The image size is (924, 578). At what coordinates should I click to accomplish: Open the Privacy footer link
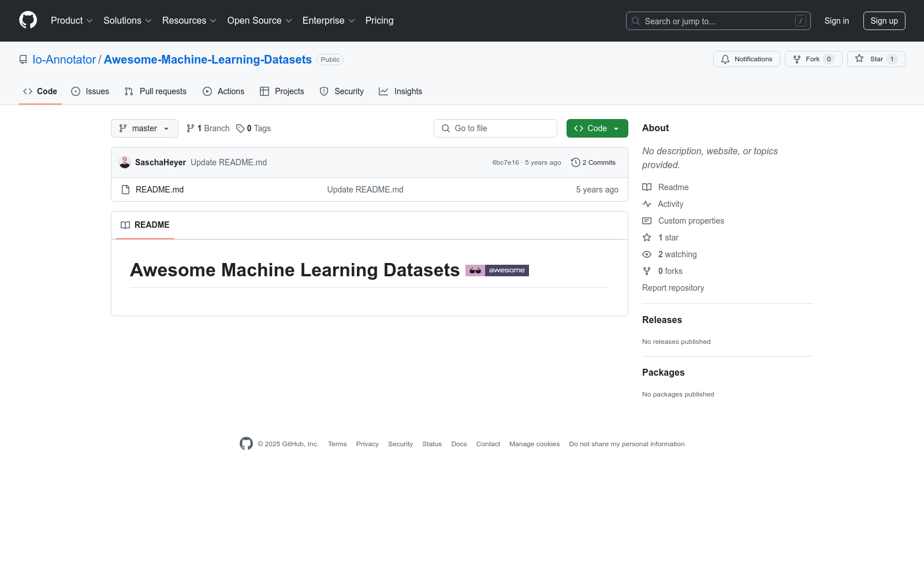coord(367,444)
